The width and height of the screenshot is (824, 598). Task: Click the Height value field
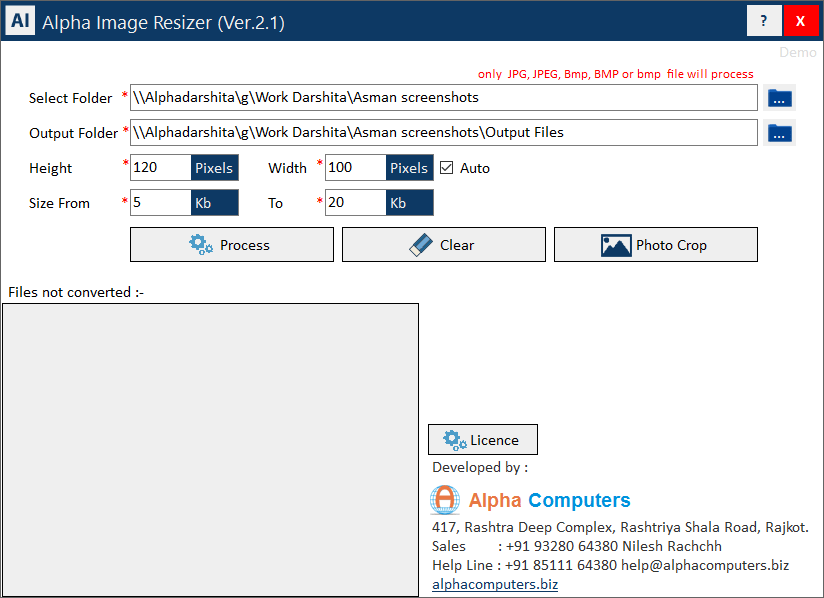(x=160, y=168)
